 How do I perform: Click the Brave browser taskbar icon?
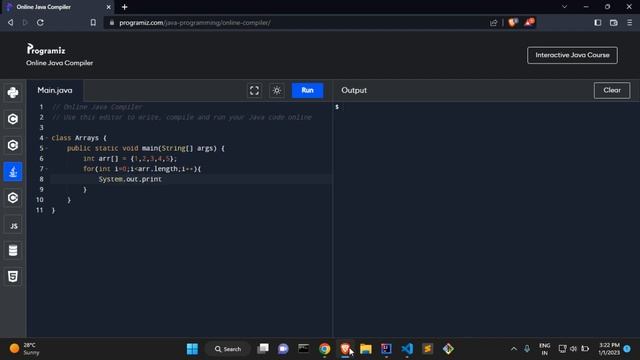click(x=345, y=349)
